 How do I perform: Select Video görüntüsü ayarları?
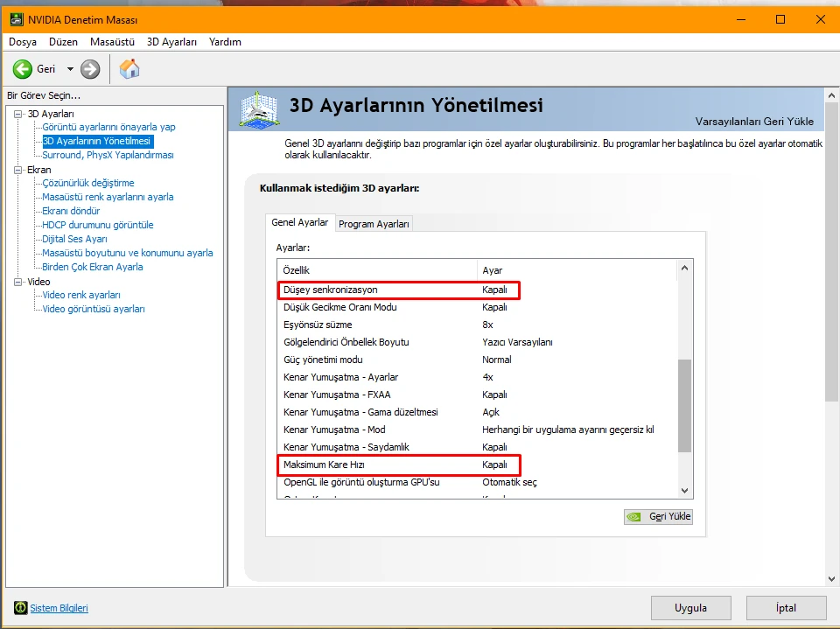pyautogui.click(x=94, y=309)
